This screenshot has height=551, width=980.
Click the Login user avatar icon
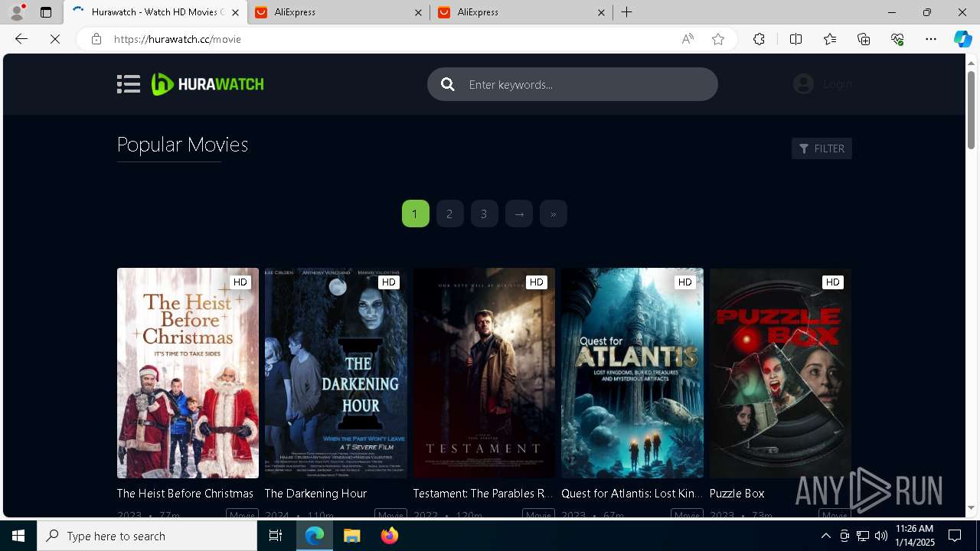803,84
